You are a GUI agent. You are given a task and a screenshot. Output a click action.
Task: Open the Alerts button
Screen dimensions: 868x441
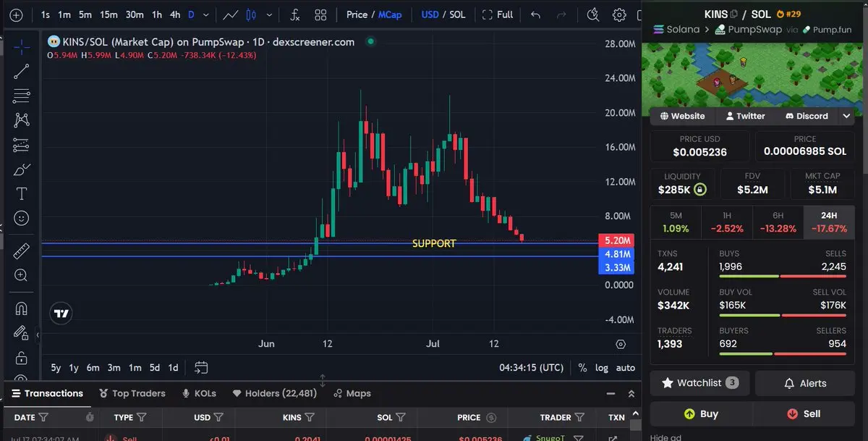pyautogui.click(x=805, y=383)
